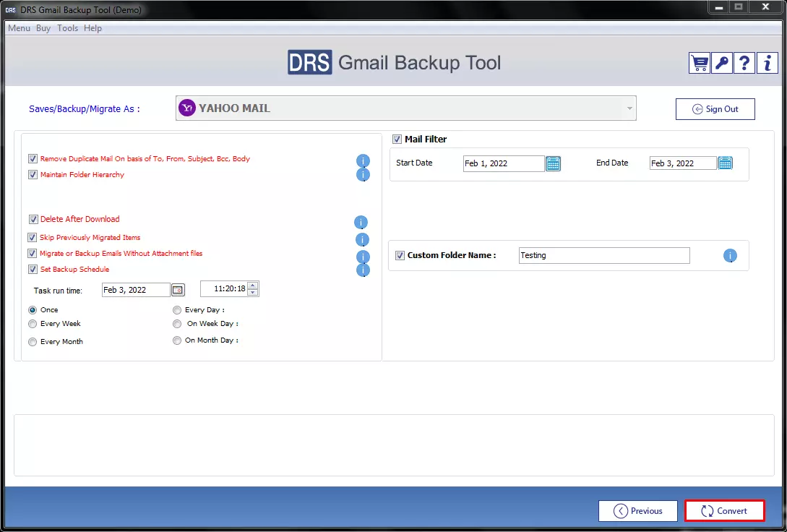Go back with the Previous button
Image resolution: width=787 pixels, height=532 pixels.
click(x=637, y=511)
